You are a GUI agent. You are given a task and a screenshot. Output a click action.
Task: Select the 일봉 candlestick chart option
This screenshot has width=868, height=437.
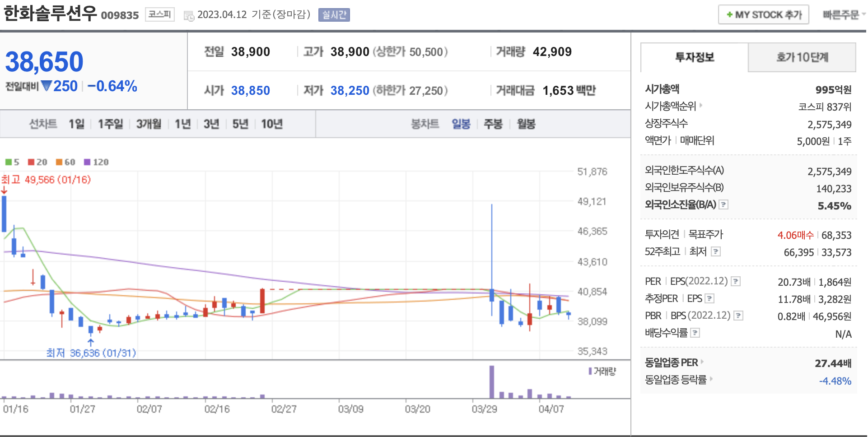[461, 124]
